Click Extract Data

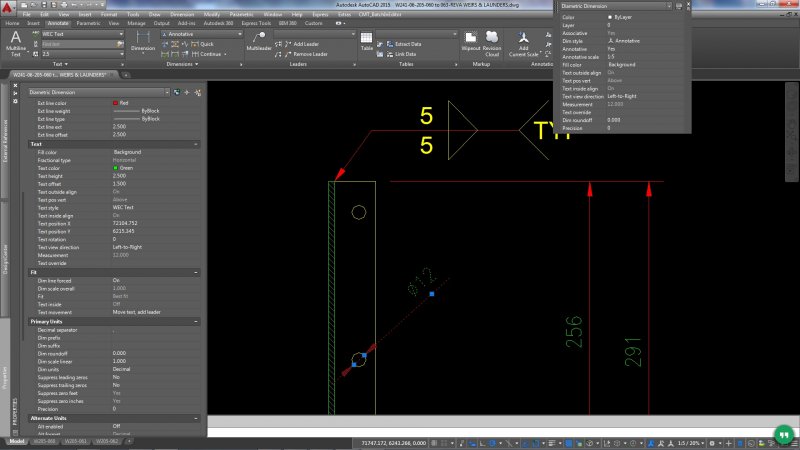403,44
